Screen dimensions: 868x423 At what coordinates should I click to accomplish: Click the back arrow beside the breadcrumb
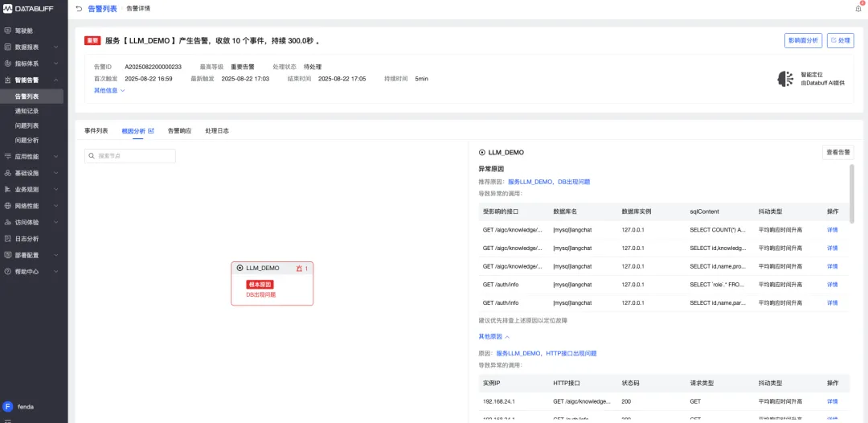(79, 9)
